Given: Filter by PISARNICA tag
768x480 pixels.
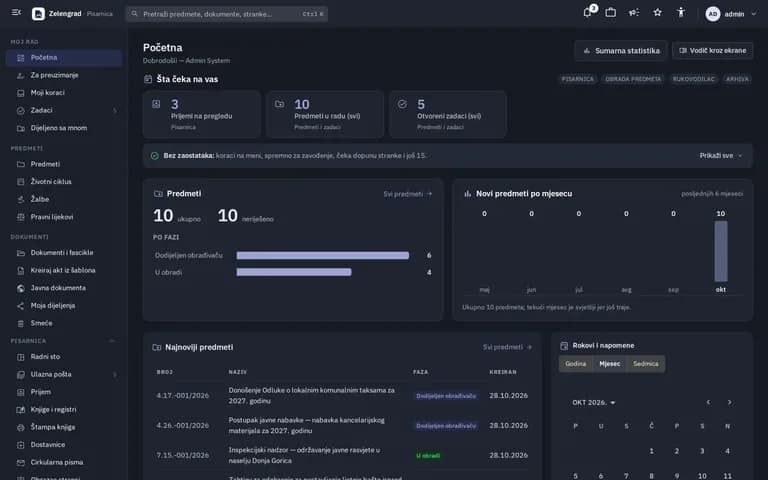Looking at the screenshot, I should pyautogui.click(x=577, y=79).
